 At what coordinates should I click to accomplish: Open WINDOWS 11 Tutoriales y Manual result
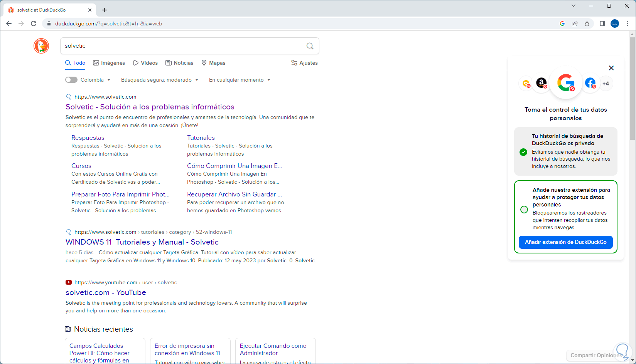142,242
